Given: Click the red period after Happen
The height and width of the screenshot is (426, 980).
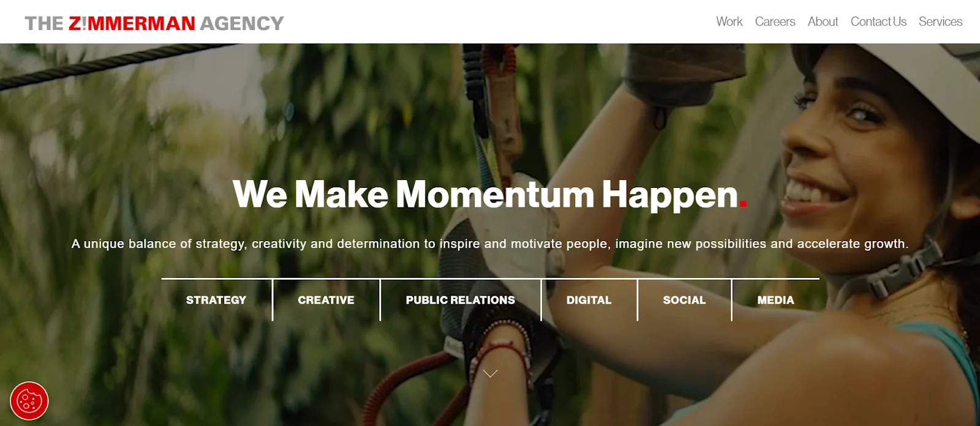Looking at the screenshot, I should [x=743, y=205].
